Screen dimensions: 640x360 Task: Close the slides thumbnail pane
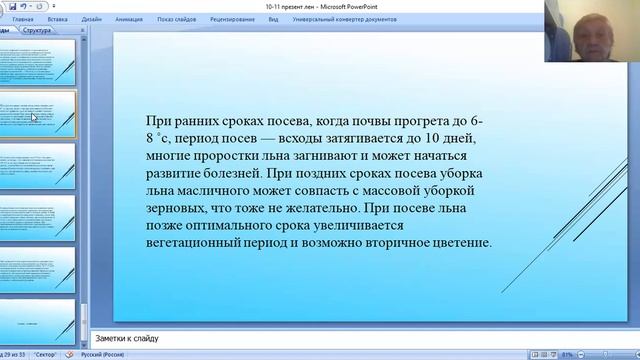[x=82, y=30]
